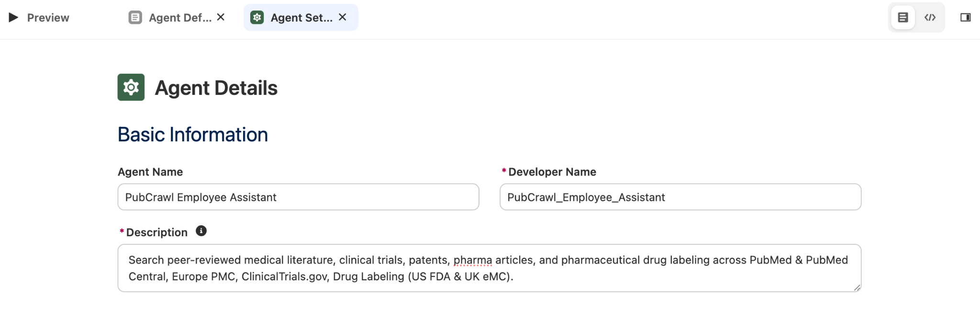Click the Preview button label
Image resolution: width=980 pixels, height=311 pixels.
click(x=48, y=18)
